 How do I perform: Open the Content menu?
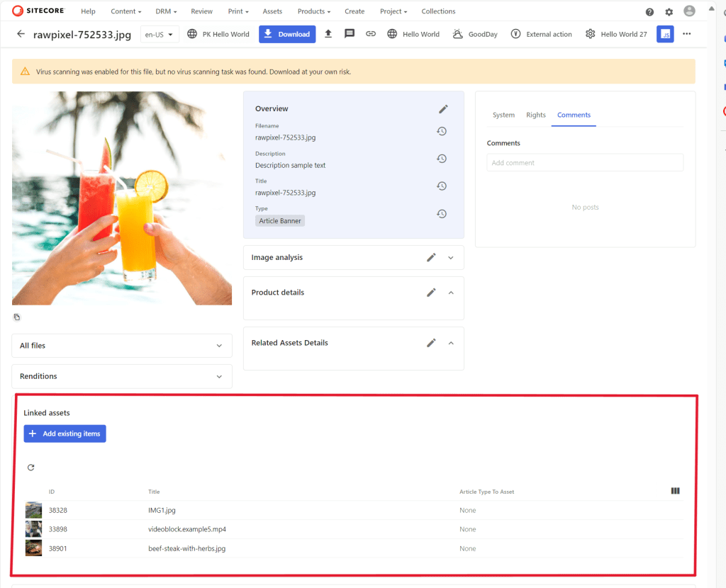click(x=125, y=11)
